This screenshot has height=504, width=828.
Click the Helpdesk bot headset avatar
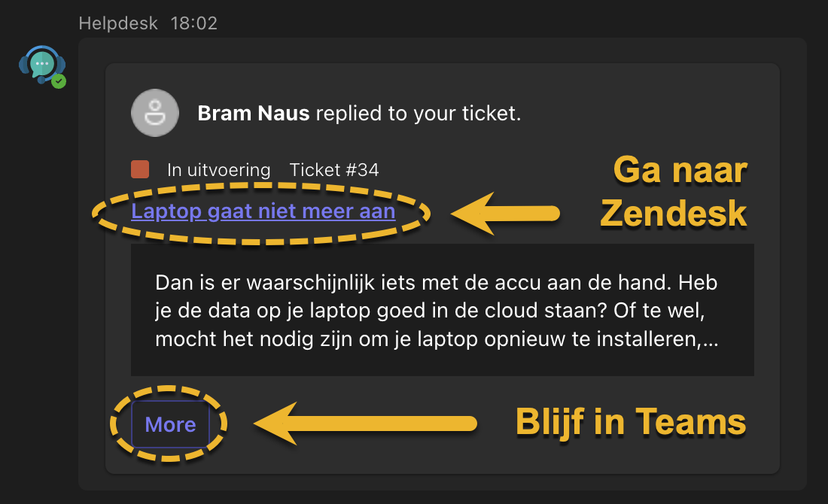(41, 65)
